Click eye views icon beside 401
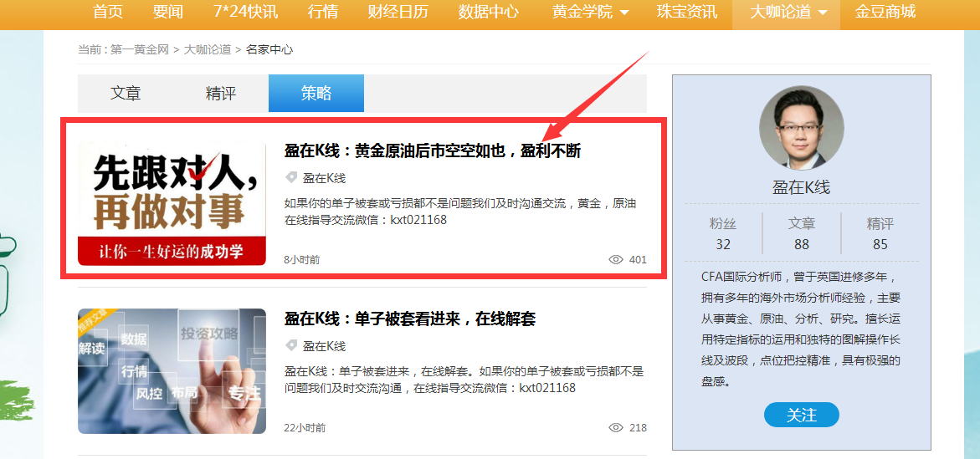This screenshot has width=980, height=459. click(616, 260)
